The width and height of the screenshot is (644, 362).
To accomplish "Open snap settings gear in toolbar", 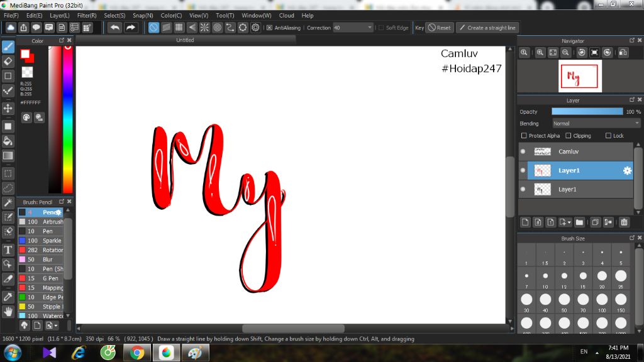I will click(x=255, y=28).
